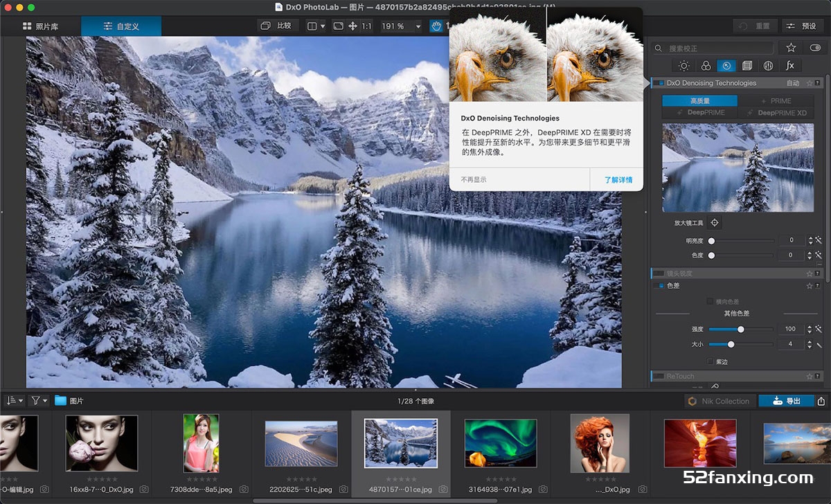Toggle DxO Denoising Technologies on/off
831x504 pixels.
pyautogui.click(x=660, y=83)
